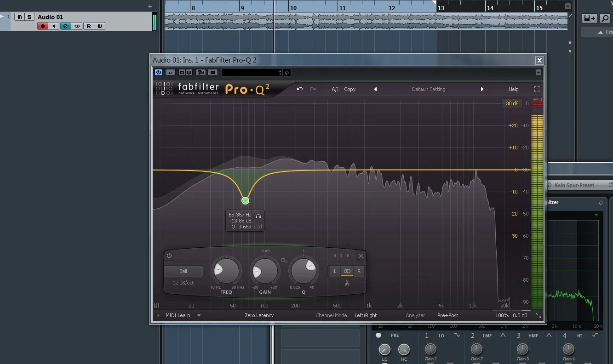Set band to Right channel only

tap(359, 271)
